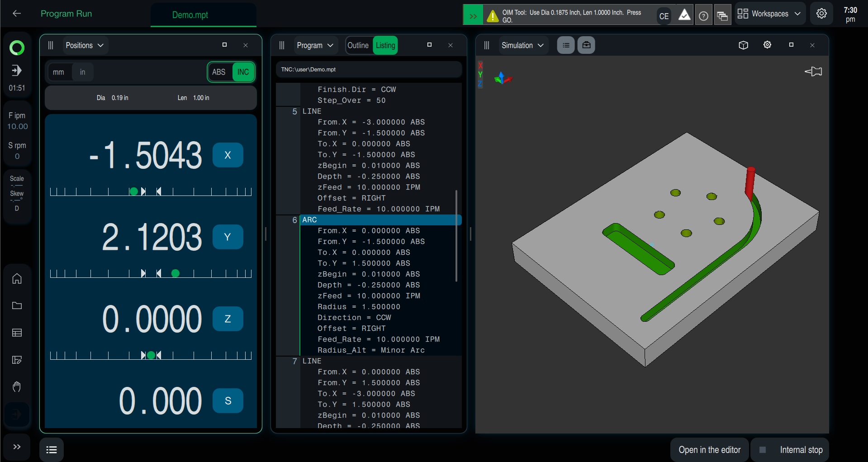Click 'Radius_Alt = Minor Arc' line
This screenshot has width=868, height=462.
[x=371, y=350]
